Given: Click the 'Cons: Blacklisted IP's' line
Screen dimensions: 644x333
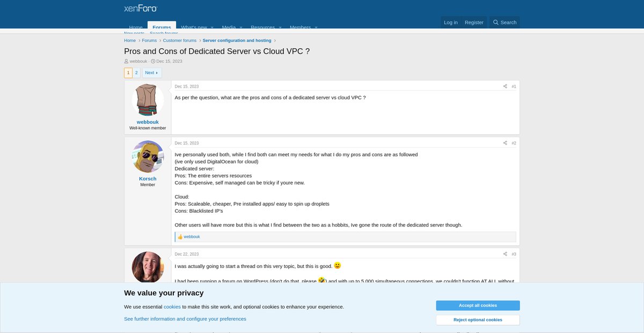Looking at the screenshot, I should coord(199,211).
